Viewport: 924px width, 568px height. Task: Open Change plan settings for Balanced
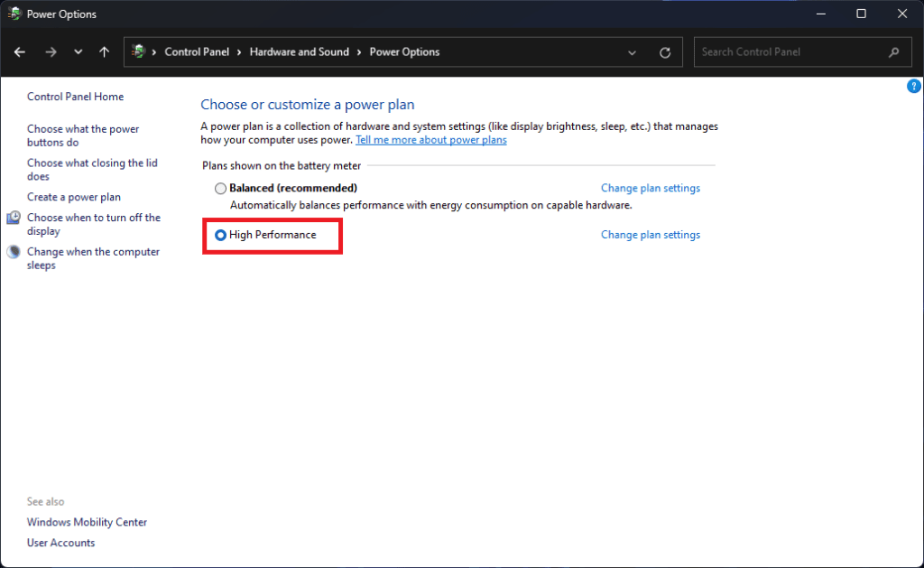point(650,188)
